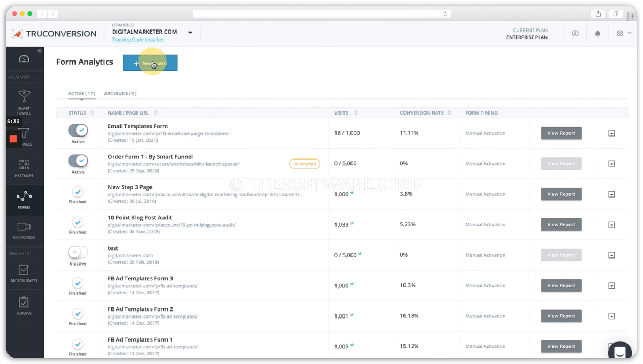Open the chat widget bubble
Viewport: 643px width, 364px height.
click(x=619, y=352)
